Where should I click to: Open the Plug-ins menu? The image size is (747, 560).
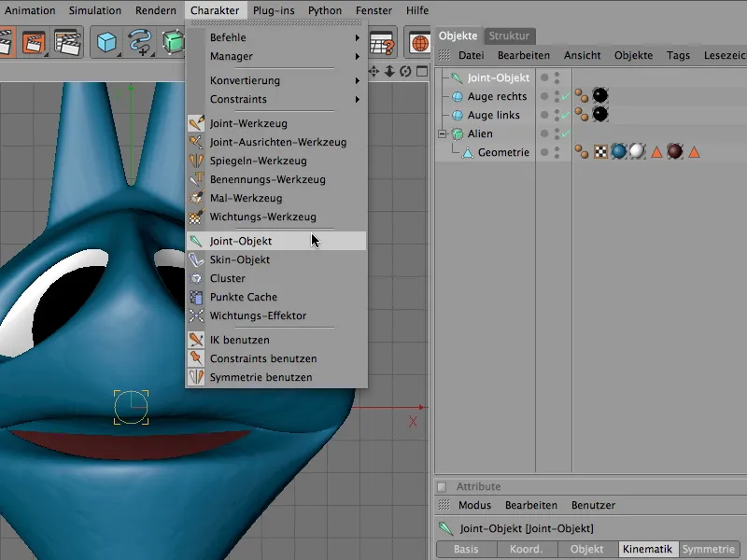coord(274,10)
